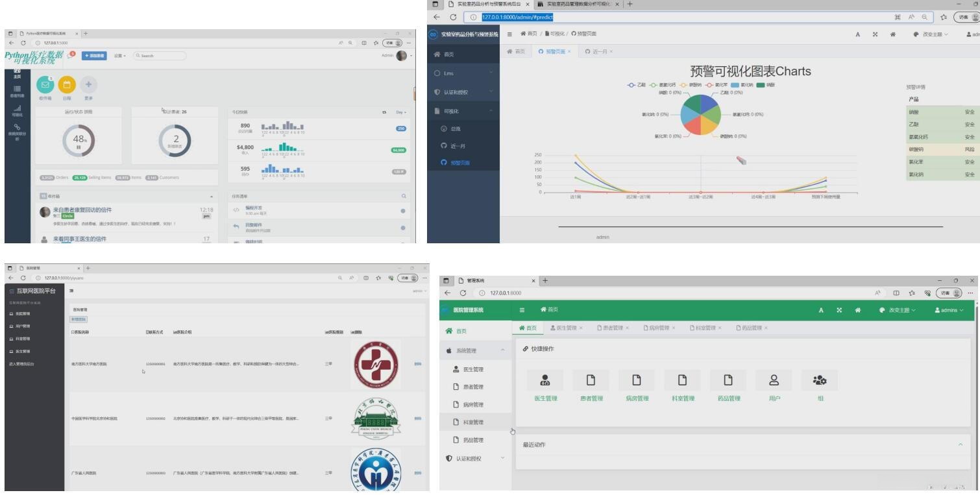Toggle the 氯化苯 series in the chart legend
This screenshot has height=495, width=980.
717,85
